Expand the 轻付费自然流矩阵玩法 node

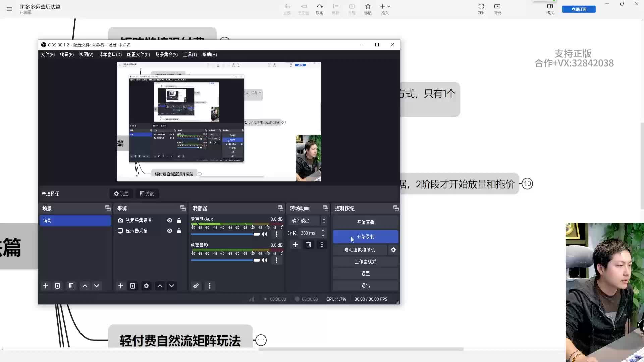click(261, 340)
